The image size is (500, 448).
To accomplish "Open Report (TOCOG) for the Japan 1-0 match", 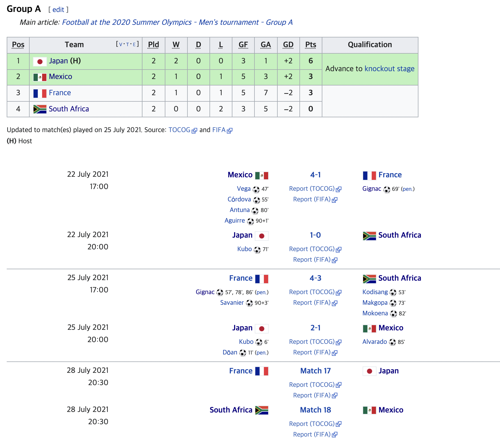I will [x=315, y=249].
